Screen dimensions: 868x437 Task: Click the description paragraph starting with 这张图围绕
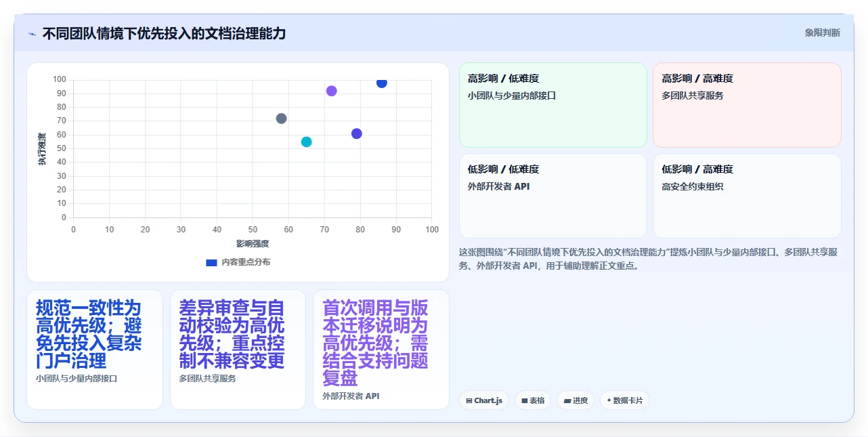coord(649,259)
